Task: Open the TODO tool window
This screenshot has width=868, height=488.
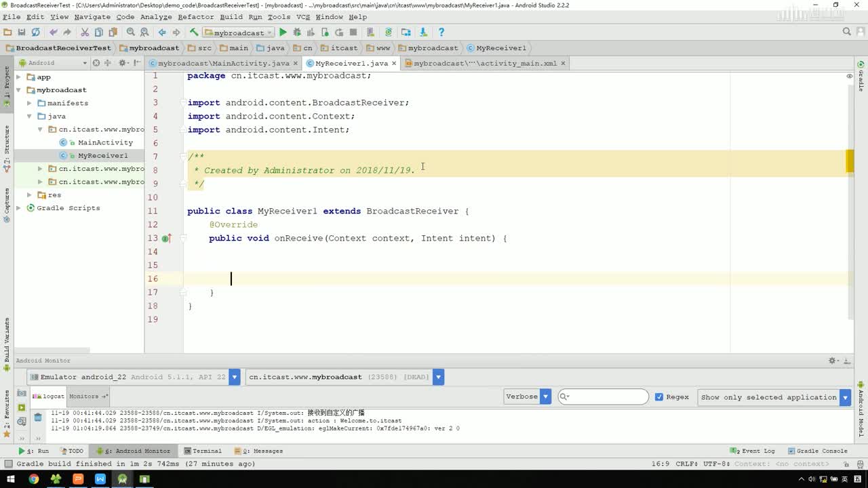Action: 71,451
